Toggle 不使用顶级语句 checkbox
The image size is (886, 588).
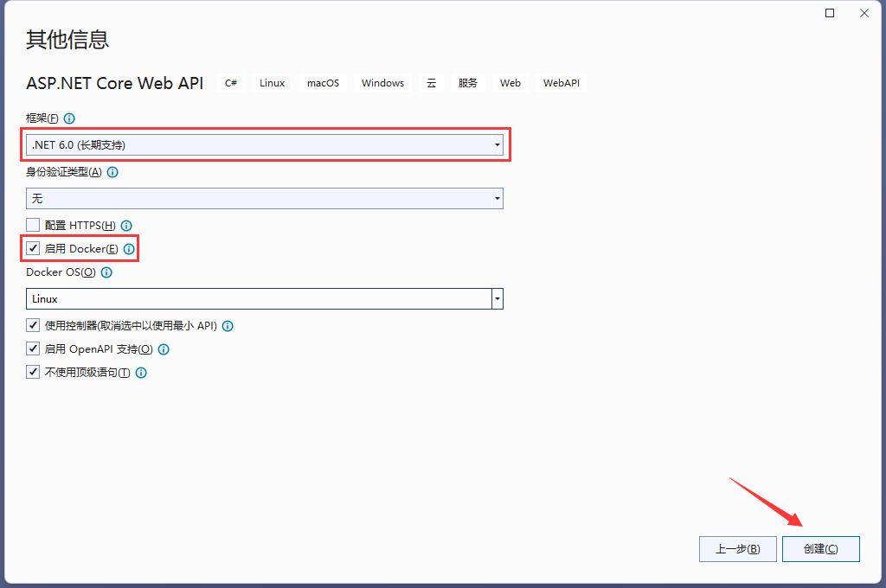(33, 372)
